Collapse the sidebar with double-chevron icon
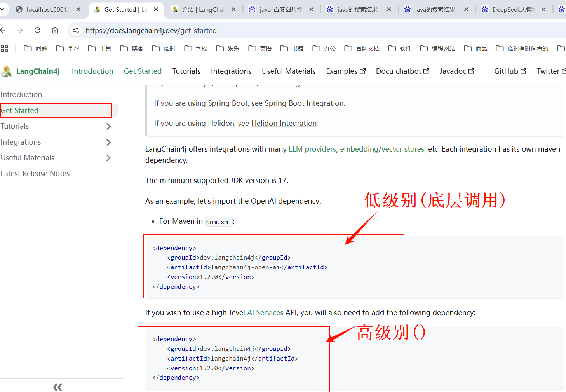The width and height of the screenshot is (566, 392). coord(57,387)
